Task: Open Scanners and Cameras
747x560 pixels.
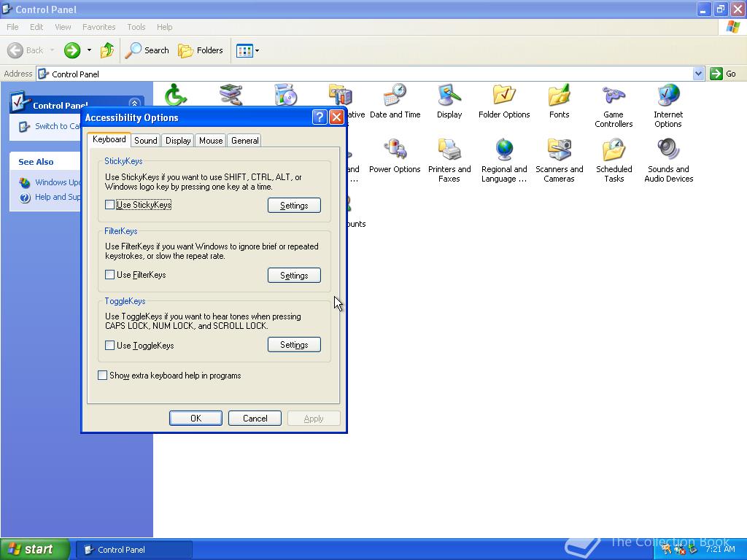Action: point(559,160)
